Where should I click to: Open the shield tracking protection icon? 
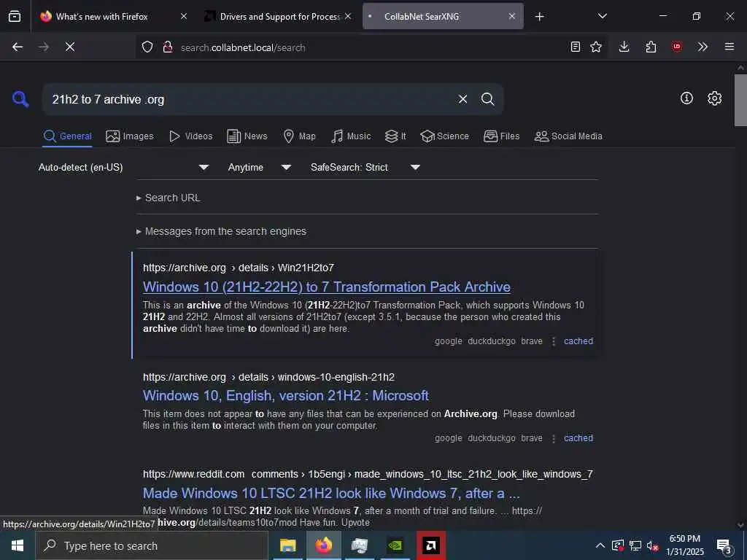147,47
